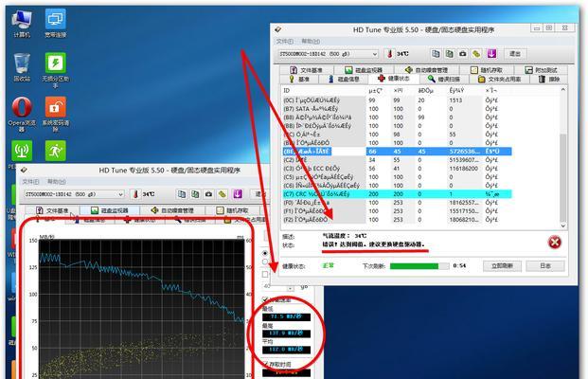Click thermometer temperature icon in health status window
The width and height of the screenshot is (588, 379).
pyautogui.click(x=389, y=54)
